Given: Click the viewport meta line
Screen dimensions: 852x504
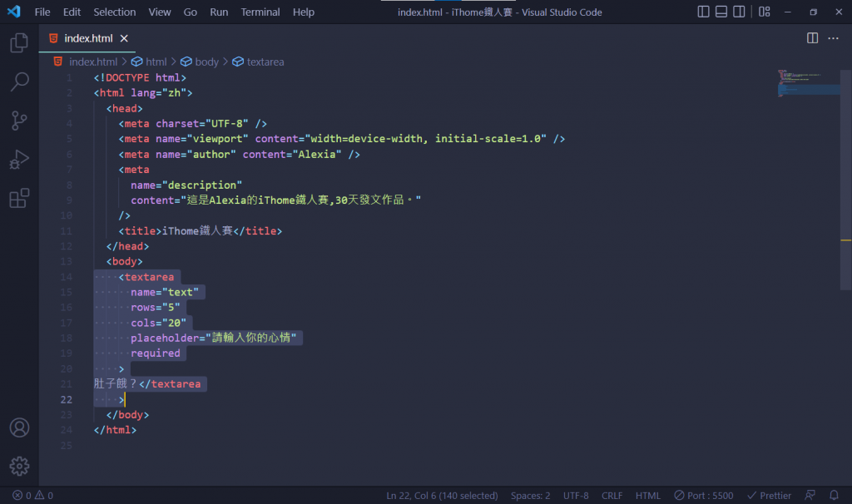Looking at the screenshot, I should coord(342,139).
